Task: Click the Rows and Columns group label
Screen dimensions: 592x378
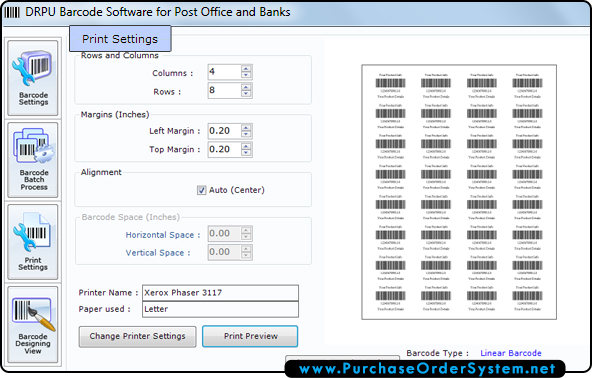Action: pos(120,56)
